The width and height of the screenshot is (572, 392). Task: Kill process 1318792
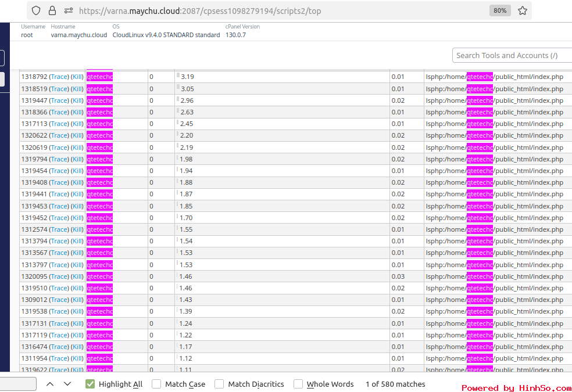tap(77, 77)
